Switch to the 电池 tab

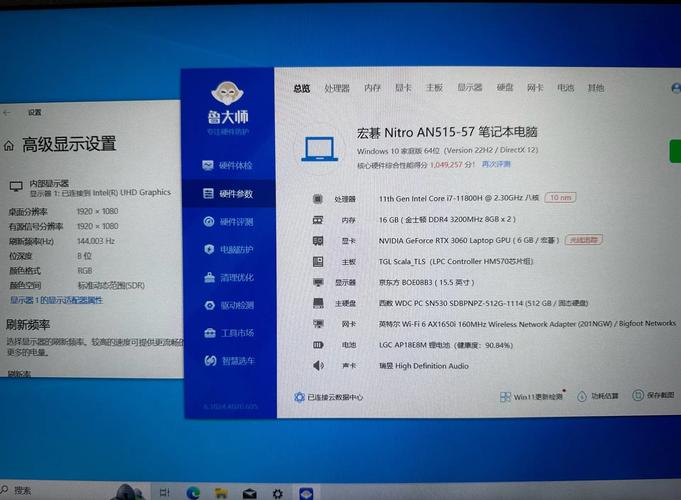click(565, 88)
